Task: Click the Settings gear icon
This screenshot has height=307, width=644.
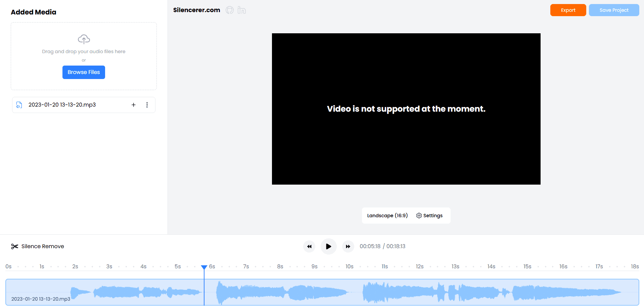Action: tap(419, 216)
